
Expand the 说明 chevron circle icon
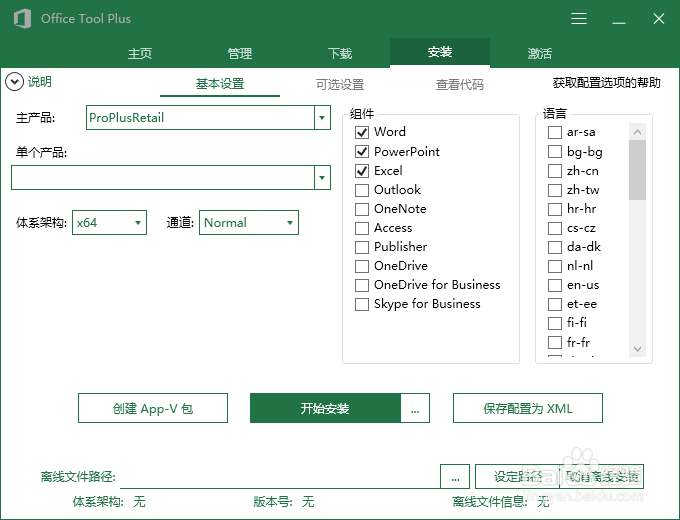tap(14, 82)
